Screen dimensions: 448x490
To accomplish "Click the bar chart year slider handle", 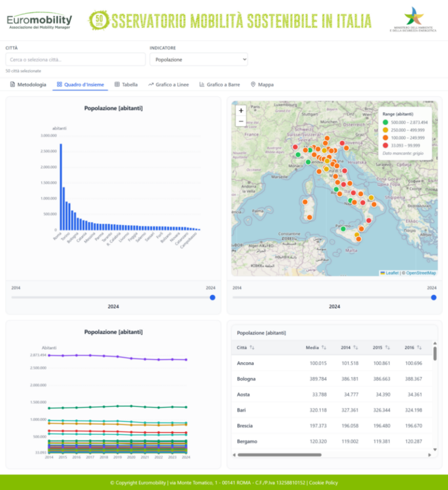I will pos(212,297).
